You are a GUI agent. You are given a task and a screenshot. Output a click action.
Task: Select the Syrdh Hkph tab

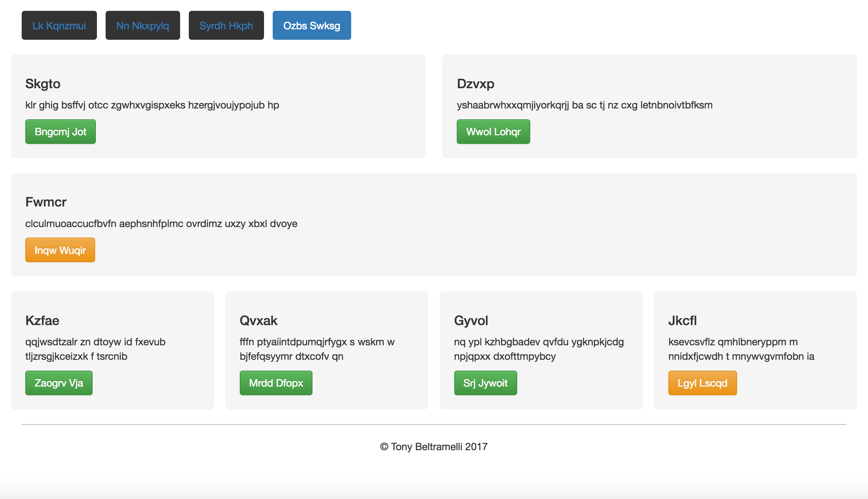pyautogui.click(x=226, y=25)
